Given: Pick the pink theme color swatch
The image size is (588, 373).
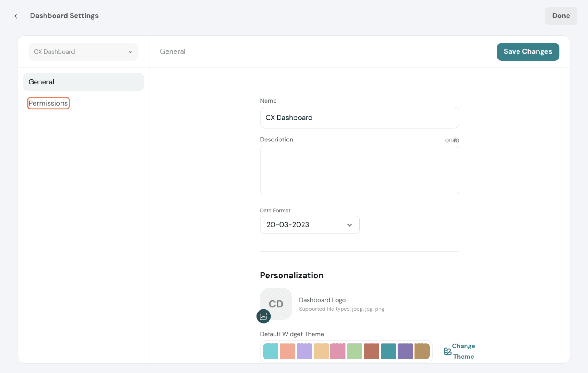Looking at the screenshot, I should click(338, 351).
